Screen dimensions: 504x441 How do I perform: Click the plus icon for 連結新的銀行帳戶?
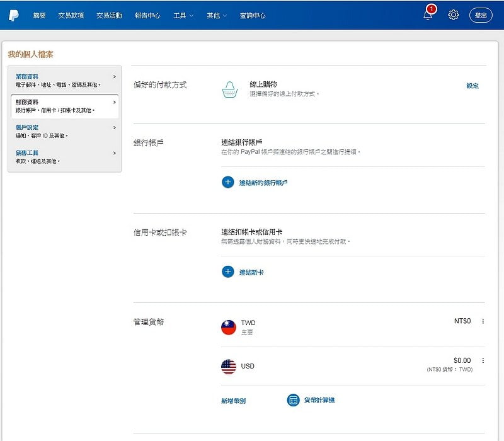pyautogui.click(x=228, y=182)
